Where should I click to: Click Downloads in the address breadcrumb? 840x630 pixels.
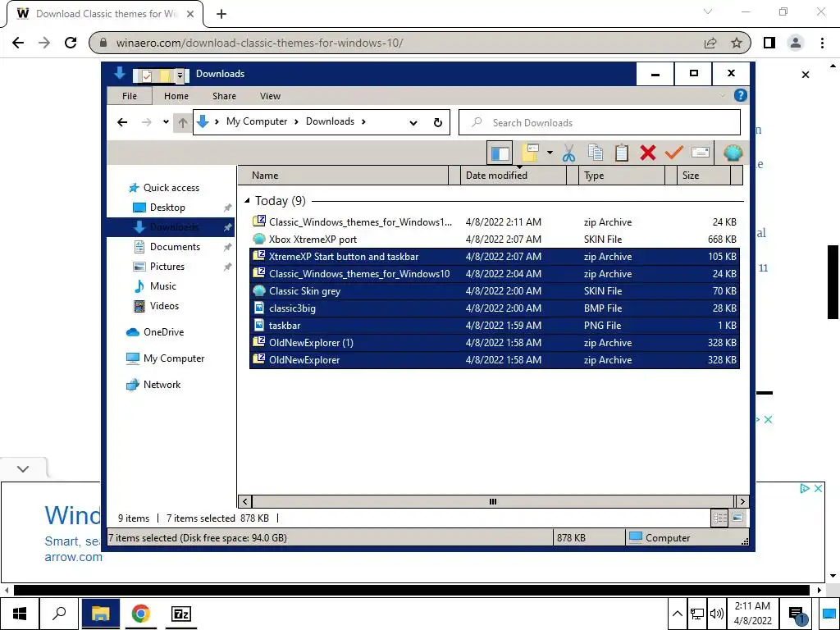pos(330,121)
